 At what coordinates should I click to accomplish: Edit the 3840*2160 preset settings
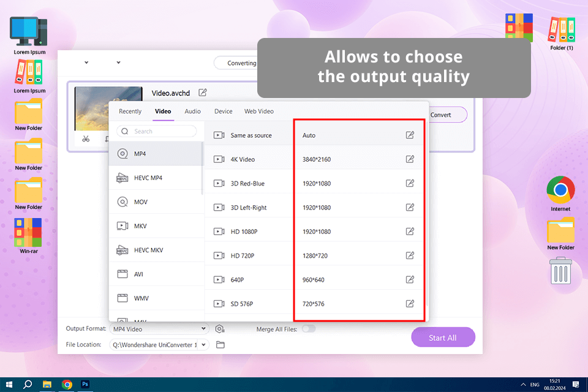[x=410, y=159]
